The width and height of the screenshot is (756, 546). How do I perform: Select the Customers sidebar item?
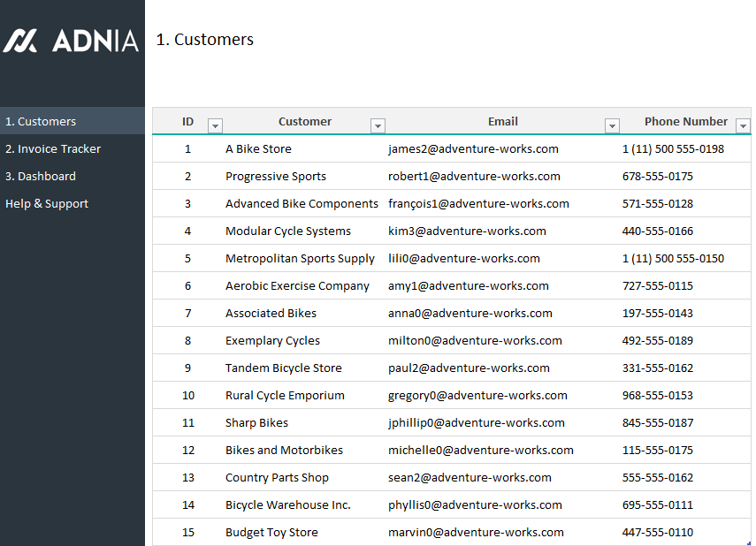pos(41,121)
